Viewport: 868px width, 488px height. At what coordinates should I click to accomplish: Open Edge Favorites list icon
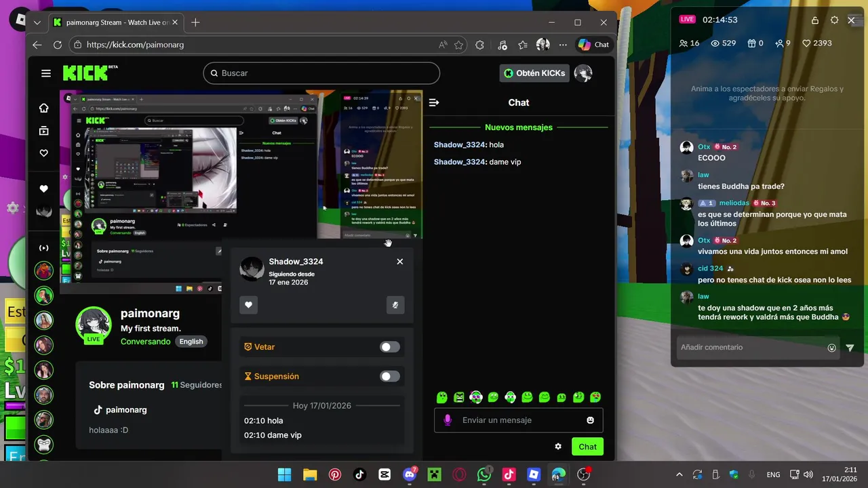pyautogui.click(x=523, y=45)
